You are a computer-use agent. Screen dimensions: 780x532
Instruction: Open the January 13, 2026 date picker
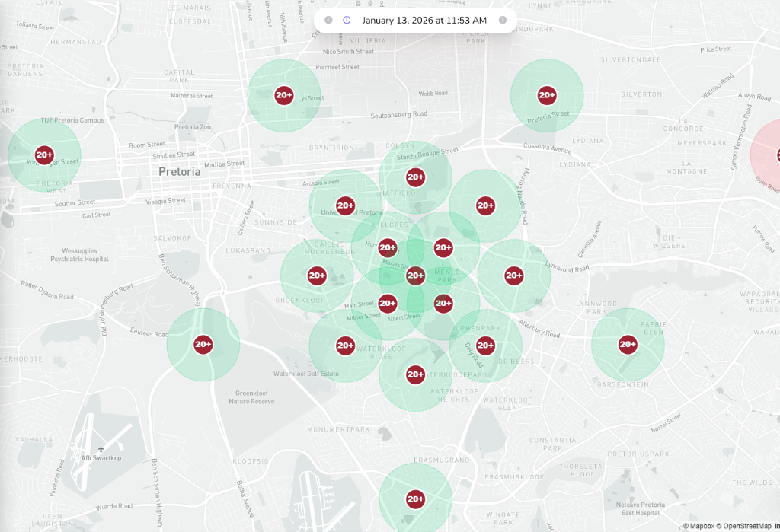[x=424, y=21]
